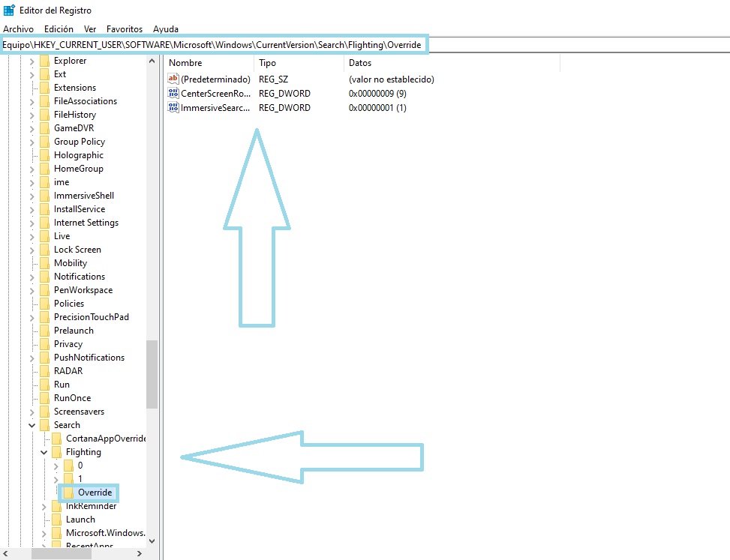Screen dimensions: 730x560
Task: Select the ImmersiveSearc... DWORD value icon
Action: [x=173, y=107]
